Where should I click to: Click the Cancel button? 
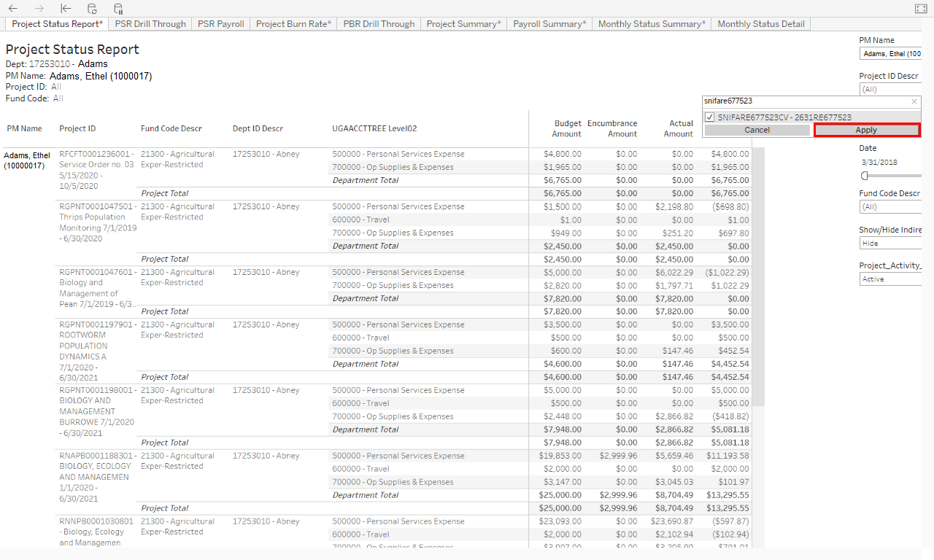[757, 130]
